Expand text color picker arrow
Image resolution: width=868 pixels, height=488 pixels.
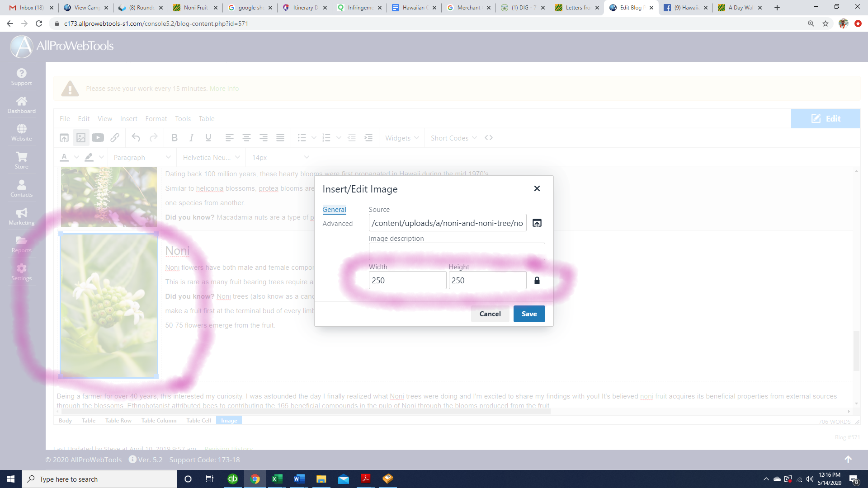pyautogui.click(x=76, y=157)
